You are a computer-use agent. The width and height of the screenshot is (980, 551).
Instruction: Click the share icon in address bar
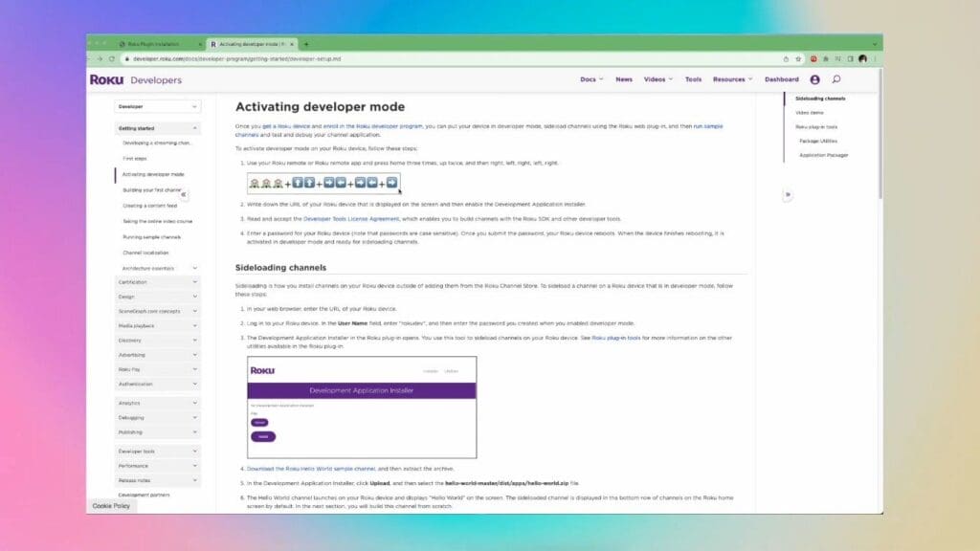[786, 58]
